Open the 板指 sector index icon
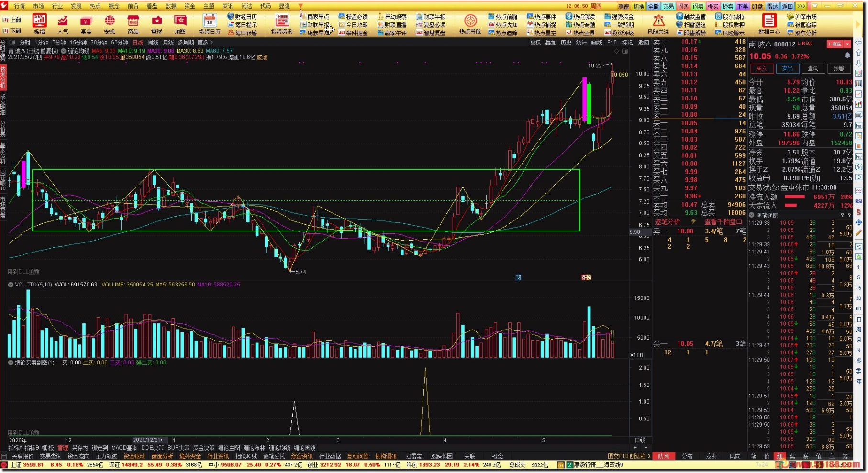Viewport: 868px width, 473px height. (x=39, y=24)
